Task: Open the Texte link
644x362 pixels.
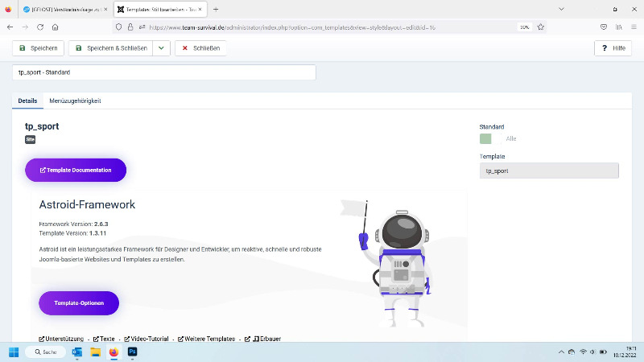Action: coord(104,339)
